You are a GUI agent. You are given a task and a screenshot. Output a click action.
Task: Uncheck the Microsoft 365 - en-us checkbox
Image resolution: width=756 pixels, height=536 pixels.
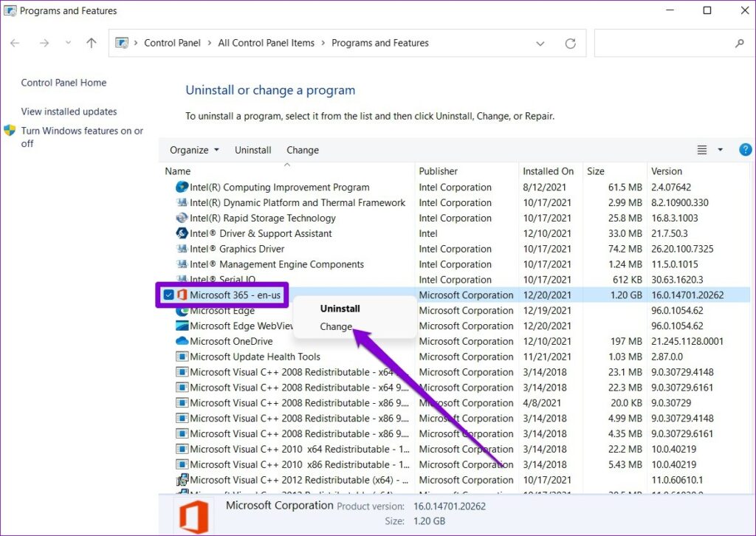coord(168,295)
